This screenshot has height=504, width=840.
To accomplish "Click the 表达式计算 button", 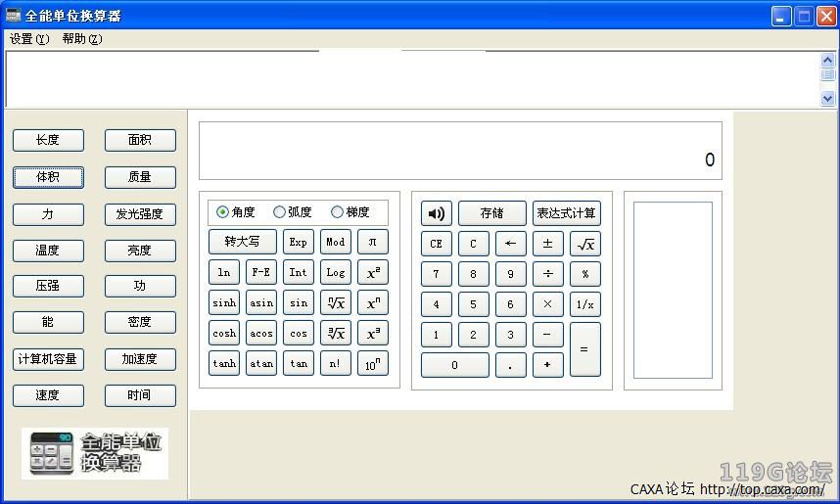I will [566, 213].
